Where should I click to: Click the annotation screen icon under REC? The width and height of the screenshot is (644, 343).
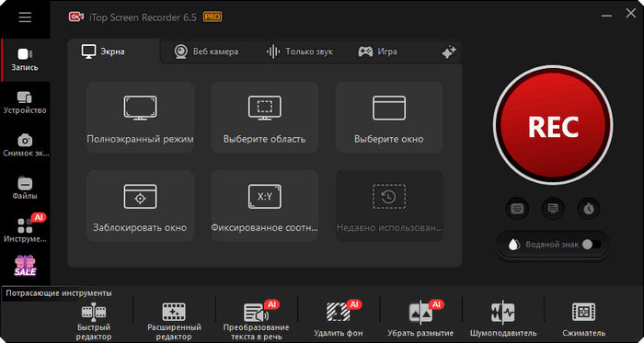pyautogui.click(x=553, y=209)
